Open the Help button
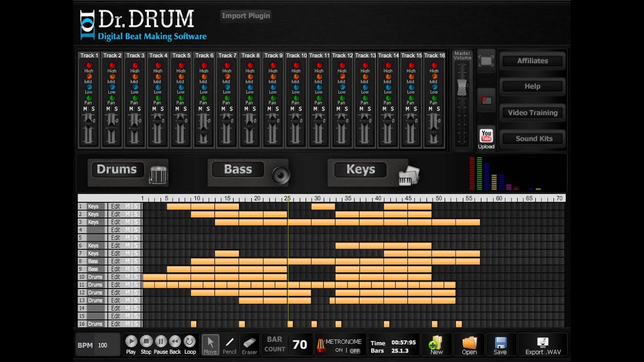644x362 pixels. click(532, 86)
